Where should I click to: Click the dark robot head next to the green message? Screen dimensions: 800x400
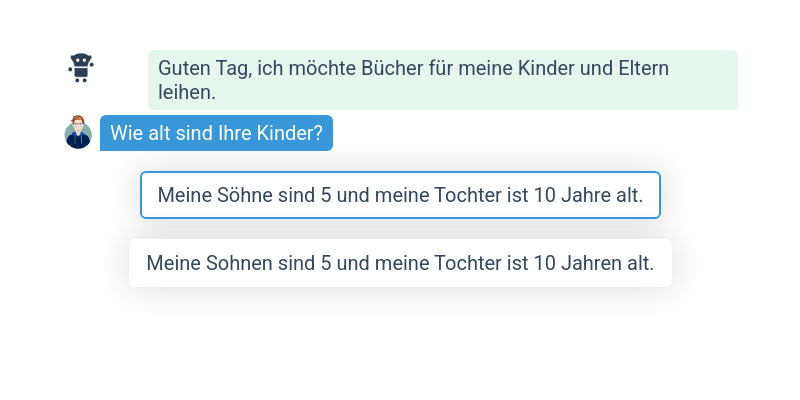point(80,68)
